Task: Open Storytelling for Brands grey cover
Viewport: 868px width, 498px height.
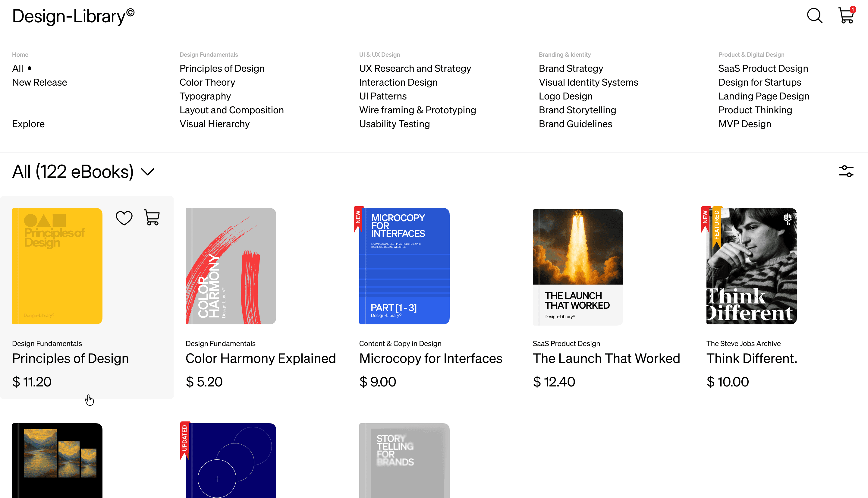Action: 404,460
